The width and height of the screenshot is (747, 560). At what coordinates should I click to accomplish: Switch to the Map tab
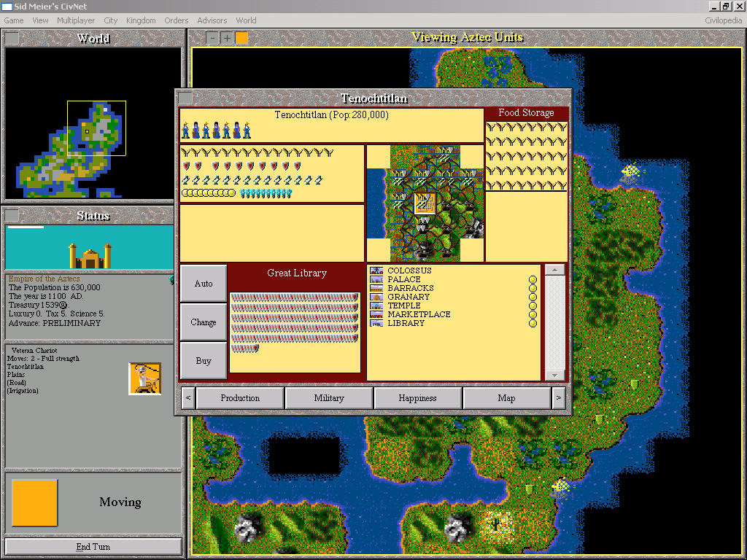click(506, 398)
